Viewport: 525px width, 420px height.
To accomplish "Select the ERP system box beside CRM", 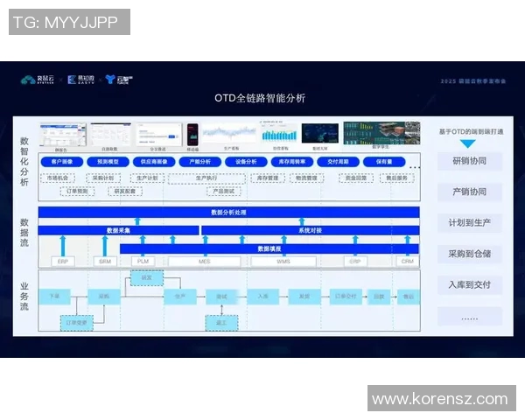I will (x=355, y=262).
